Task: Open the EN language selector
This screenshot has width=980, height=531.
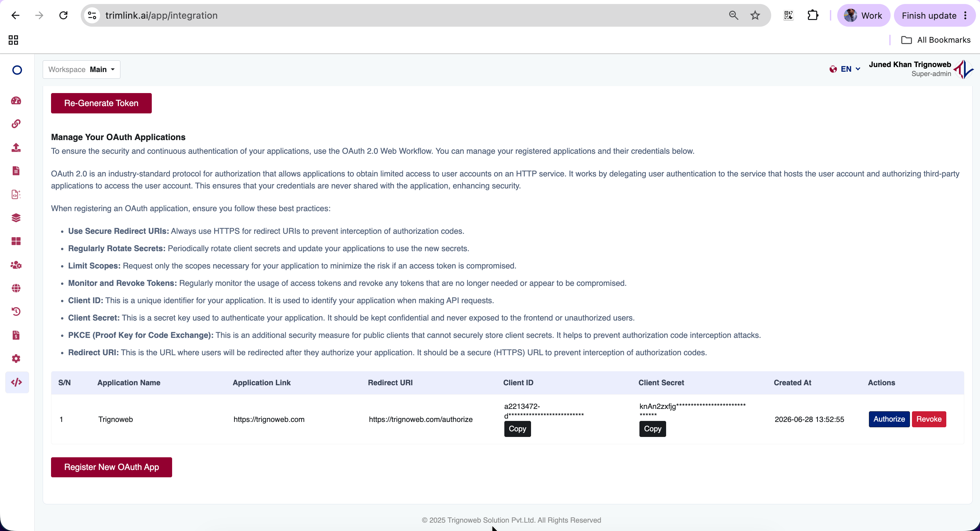Action: 845,69
